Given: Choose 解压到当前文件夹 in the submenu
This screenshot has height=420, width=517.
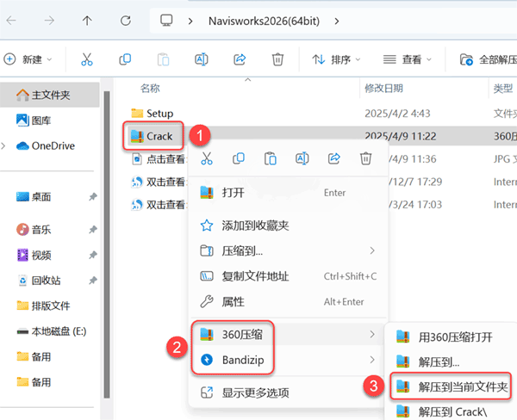Looking at the screenshot, I should pyautogui.click(x=451, y=386).
